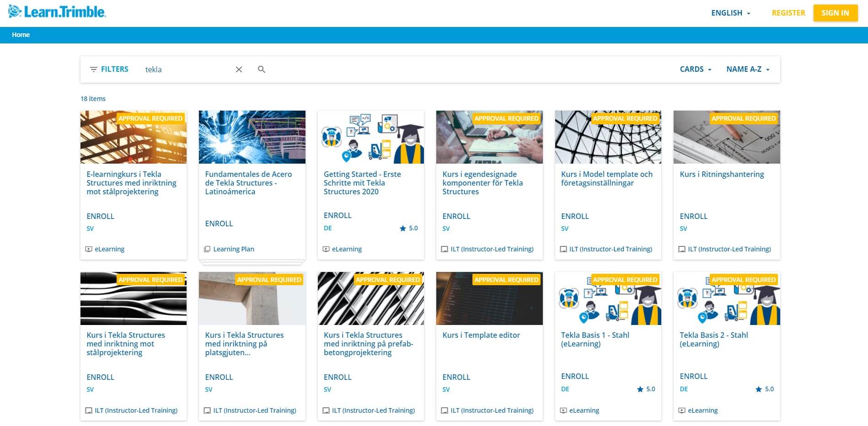
Task: Open 'Kurs i Model template och företagsinställningar' title
Action: [x=607, y=178]
